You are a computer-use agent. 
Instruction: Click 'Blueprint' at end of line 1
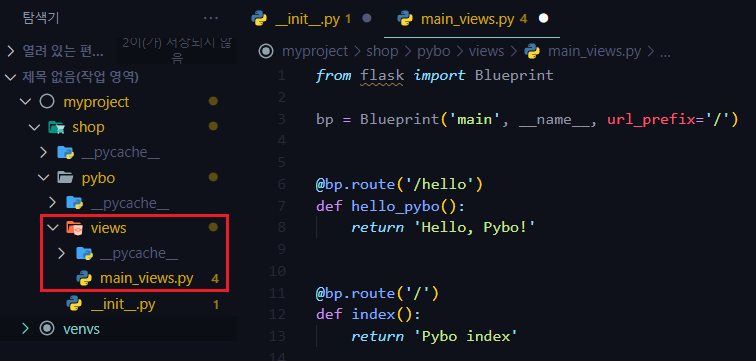514,76
